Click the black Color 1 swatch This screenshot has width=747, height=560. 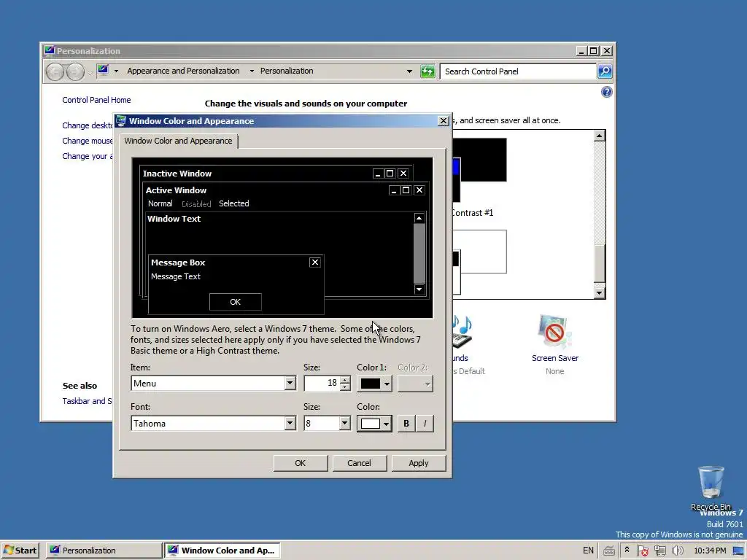click(x=370, y=384)
